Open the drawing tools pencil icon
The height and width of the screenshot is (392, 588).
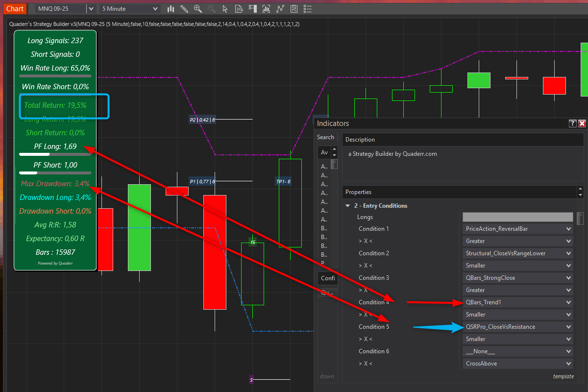pyautogui.click(x=184, y=9)
